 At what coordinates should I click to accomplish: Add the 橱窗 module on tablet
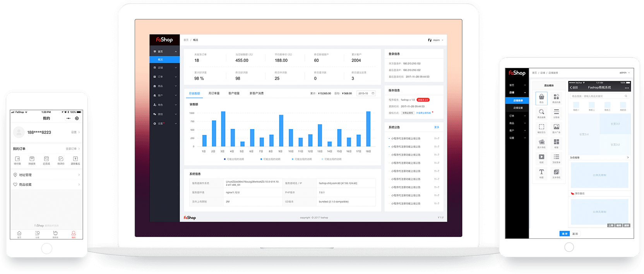pos(556,144)
